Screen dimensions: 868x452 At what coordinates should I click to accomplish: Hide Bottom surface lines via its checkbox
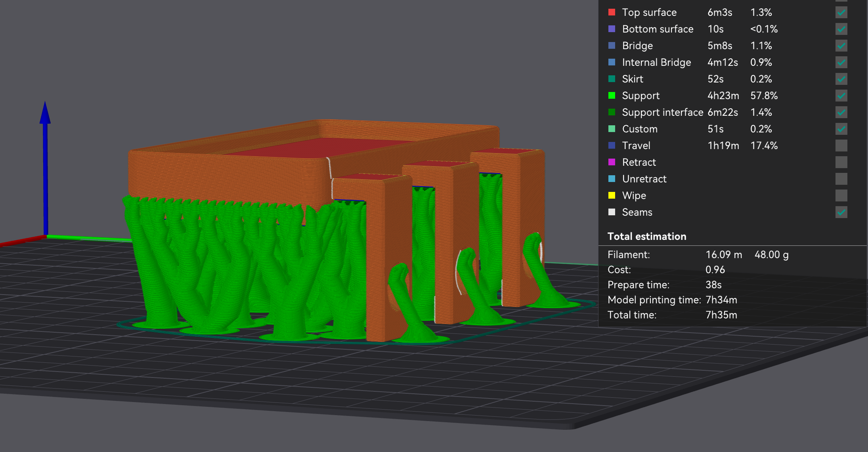pyautogui.click(x=841, y=29)
